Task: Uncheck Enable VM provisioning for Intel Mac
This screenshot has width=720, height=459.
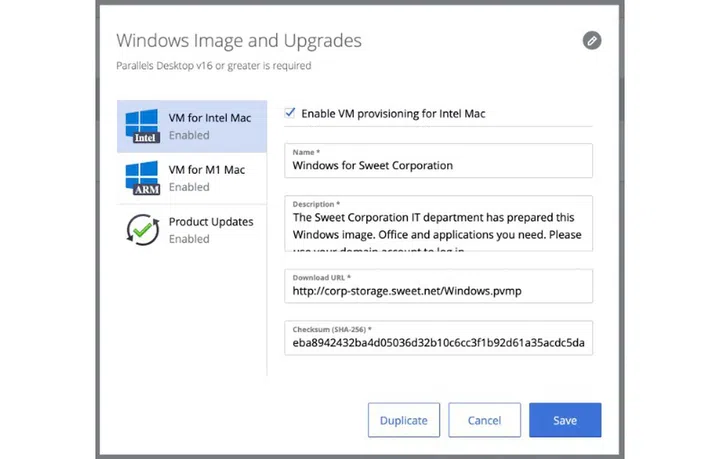Action: (x=291, y=113)
